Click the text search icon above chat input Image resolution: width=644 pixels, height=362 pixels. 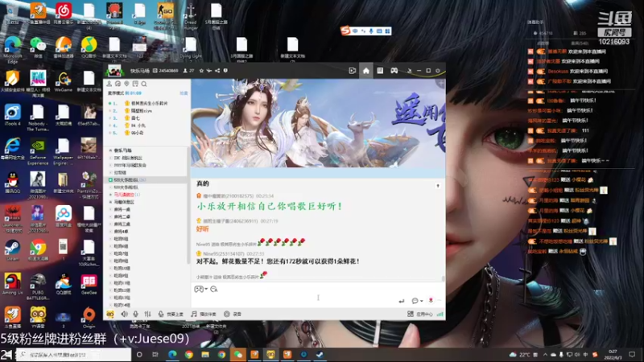coord(214,289)
